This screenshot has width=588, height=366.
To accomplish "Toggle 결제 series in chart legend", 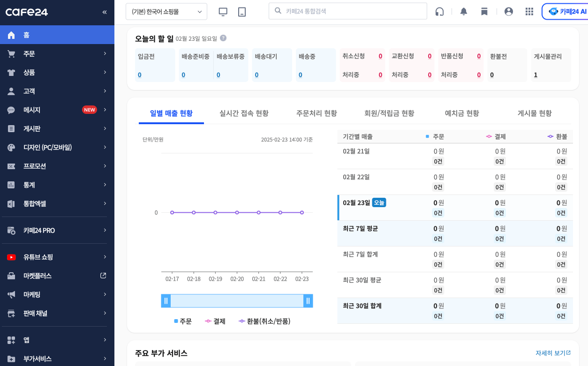I will pos(215,321).
